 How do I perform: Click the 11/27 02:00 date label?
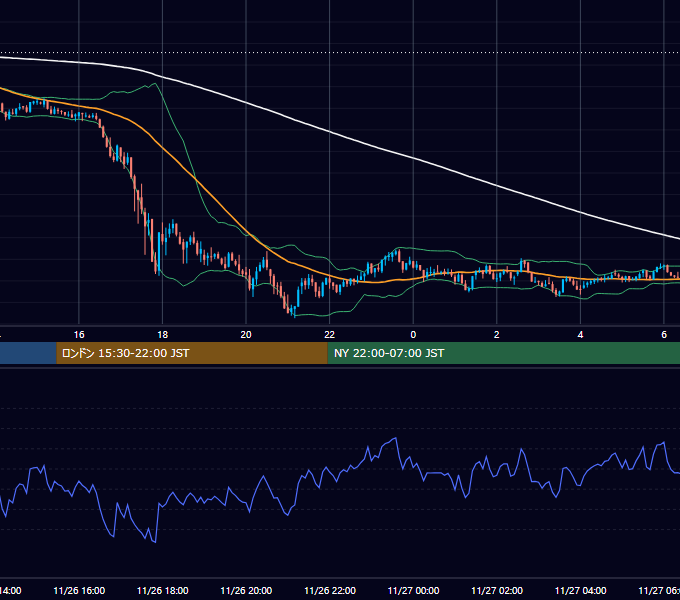497,590
